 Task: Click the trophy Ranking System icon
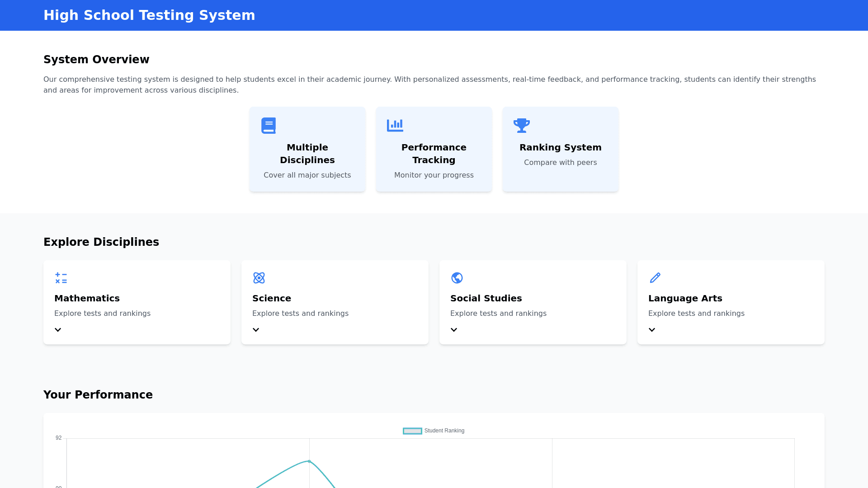521,126
